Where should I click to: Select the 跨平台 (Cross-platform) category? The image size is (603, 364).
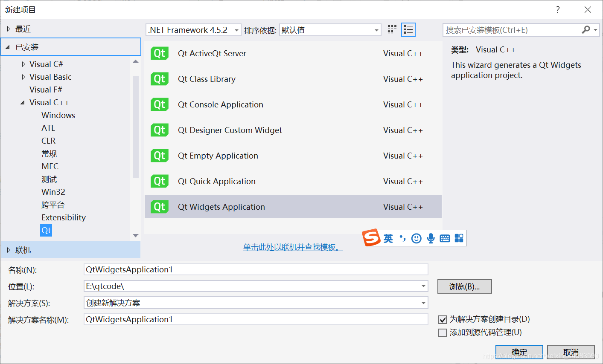(x=53, y=205)
